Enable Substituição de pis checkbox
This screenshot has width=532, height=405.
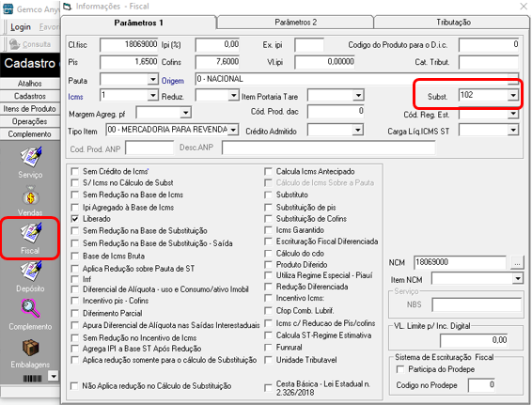[x=268, y=208]
